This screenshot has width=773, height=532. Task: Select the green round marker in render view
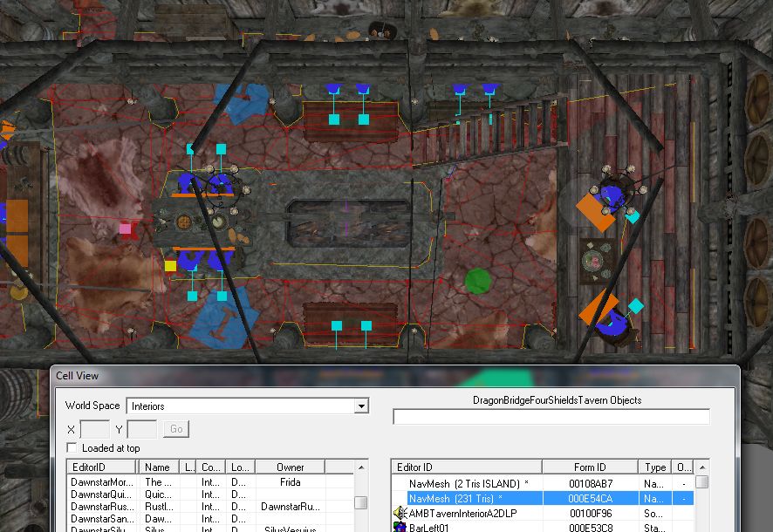tap(478, 282)
